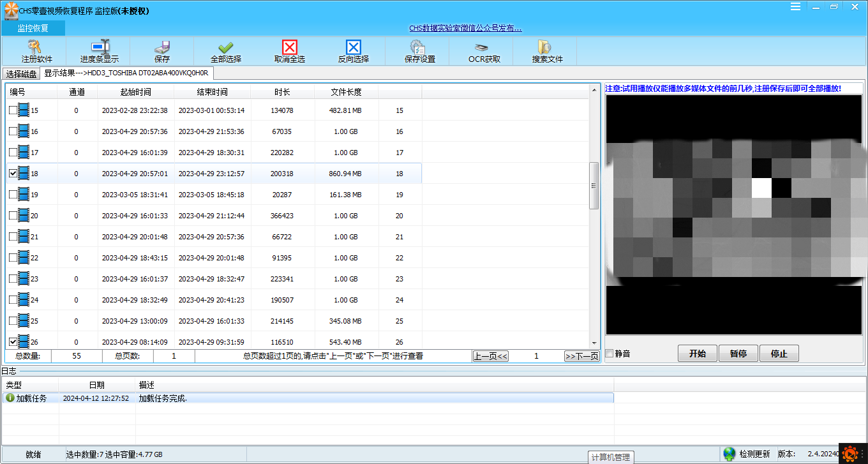Click start time 2023-02-28 23:22:38
868x464 pixels.
click(x=135, y=110)
